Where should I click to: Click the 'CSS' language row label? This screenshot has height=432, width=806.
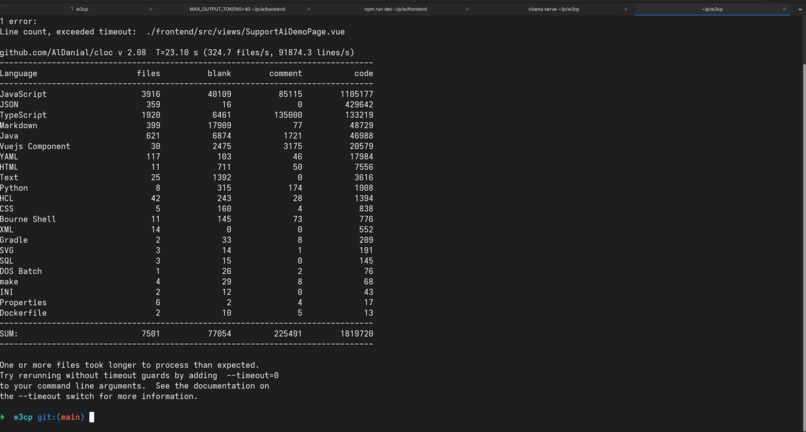tap(7, 209)
